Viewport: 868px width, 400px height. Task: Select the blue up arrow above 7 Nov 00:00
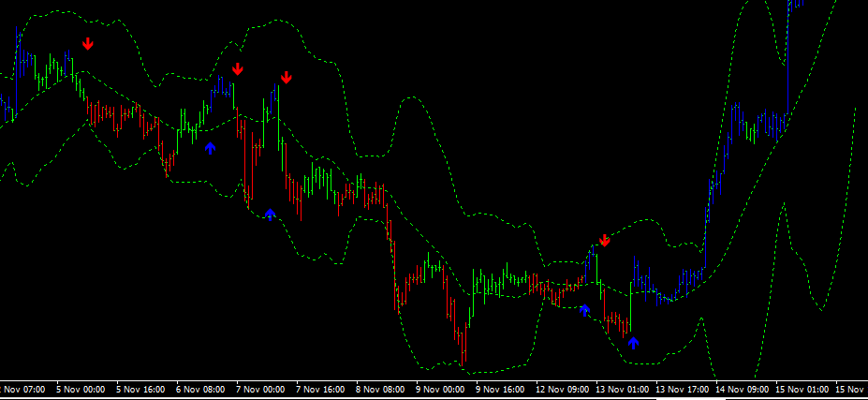coord(270,214)
